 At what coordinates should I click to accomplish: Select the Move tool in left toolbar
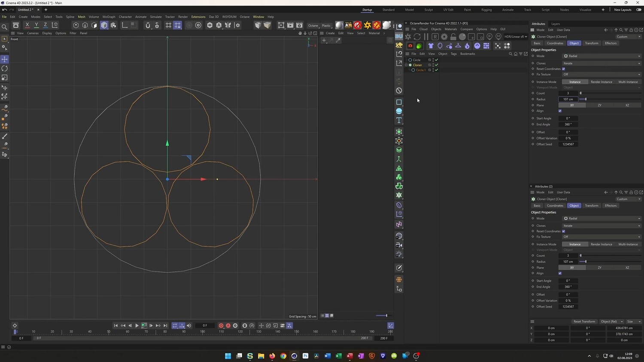click(x=5, y=59)
